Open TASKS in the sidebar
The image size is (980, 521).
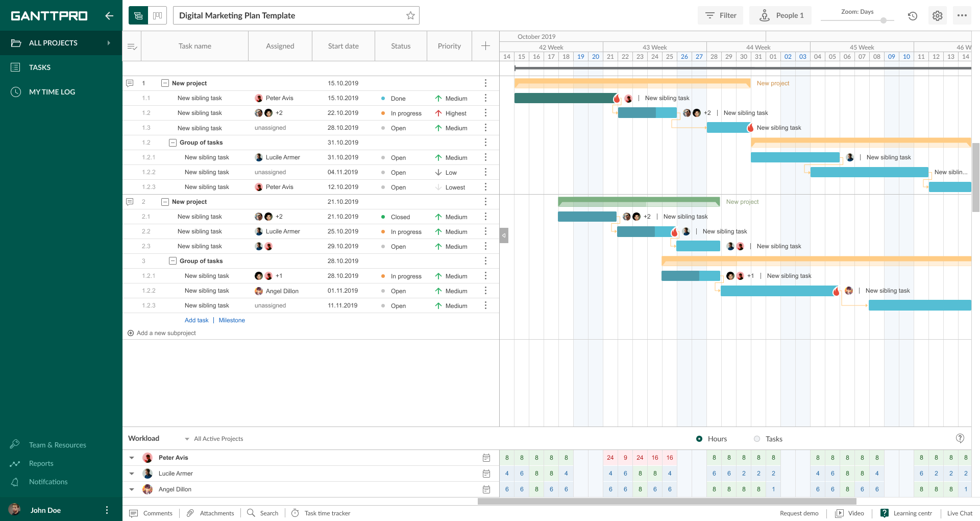coord(39,67)
